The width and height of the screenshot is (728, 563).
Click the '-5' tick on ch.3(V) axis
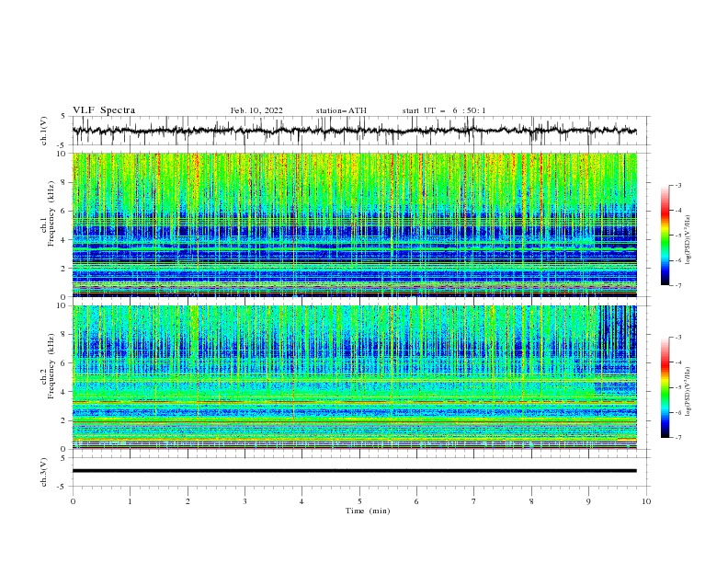(63, 487)
